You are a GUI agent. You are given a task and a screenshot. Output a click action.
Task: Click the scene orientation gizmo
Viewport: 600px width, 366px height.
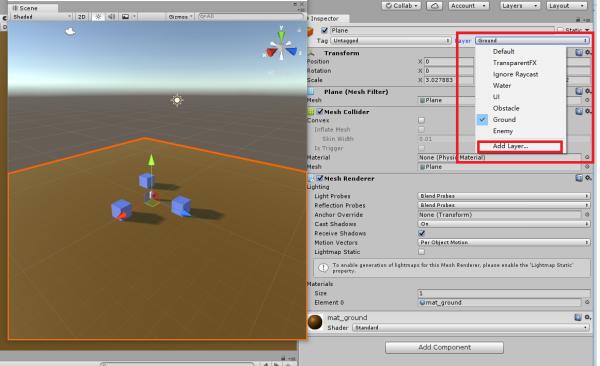(281, 45)
